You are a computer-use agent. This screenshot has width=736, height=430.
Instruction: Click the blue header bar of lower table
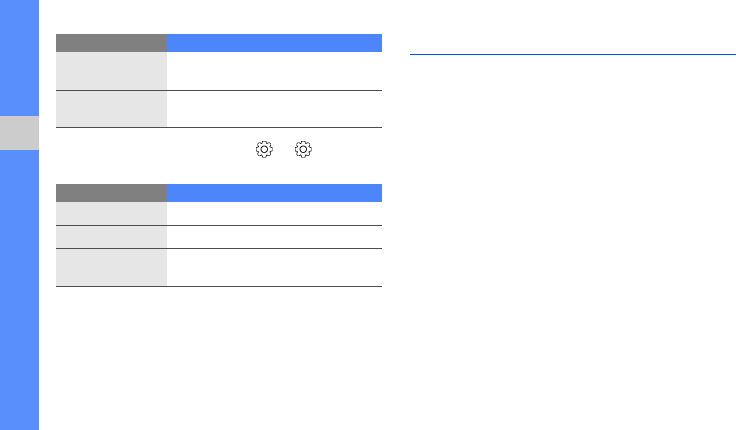[274, 193]
